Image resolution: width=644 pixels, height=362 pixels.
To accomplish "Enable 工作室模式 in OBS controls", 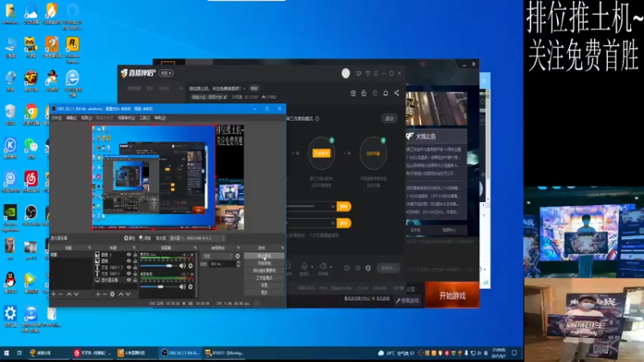I will point(264,278).
